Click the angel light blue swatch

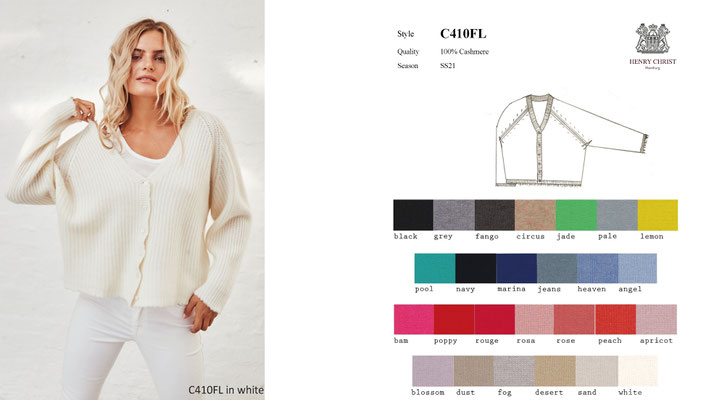pyautogui.click(x=638, y=268)
